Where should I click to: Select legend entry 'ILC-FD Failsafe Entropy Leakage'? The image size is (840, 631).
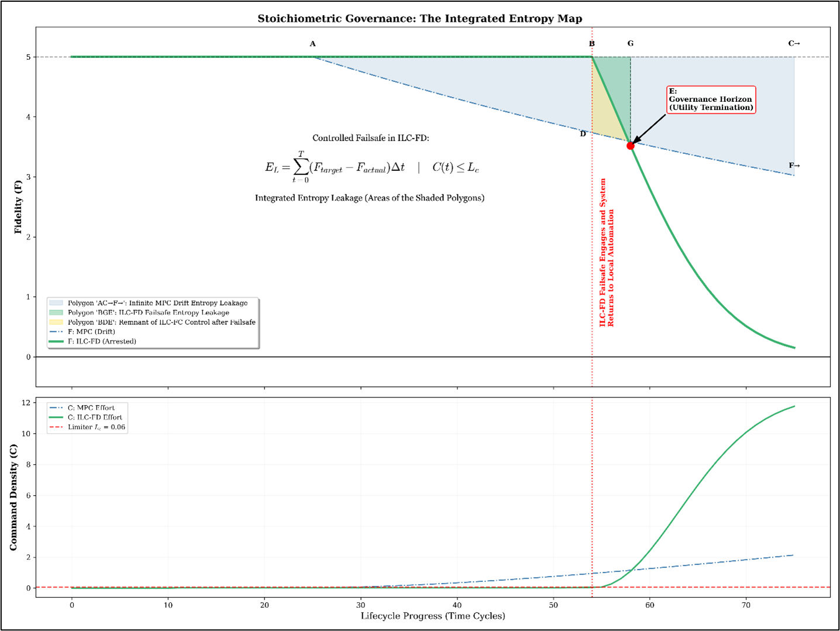(x=149, y=313)
